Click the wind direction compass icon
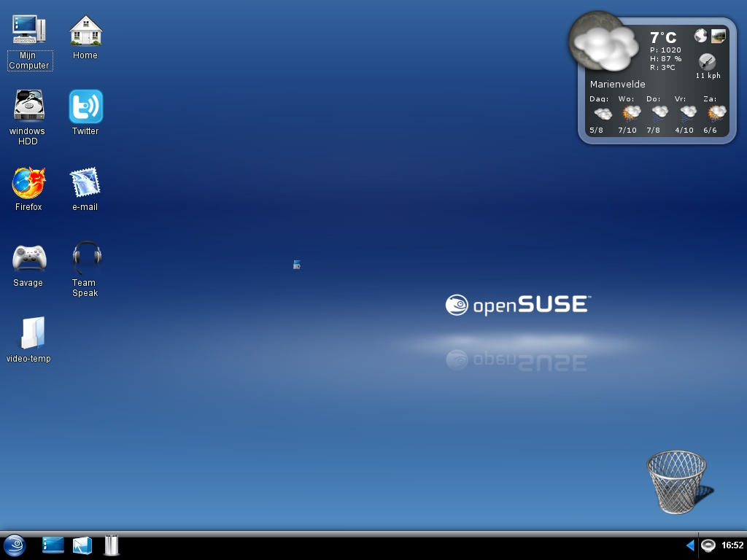This screenshot has height=560, width=747. (707, 62)
